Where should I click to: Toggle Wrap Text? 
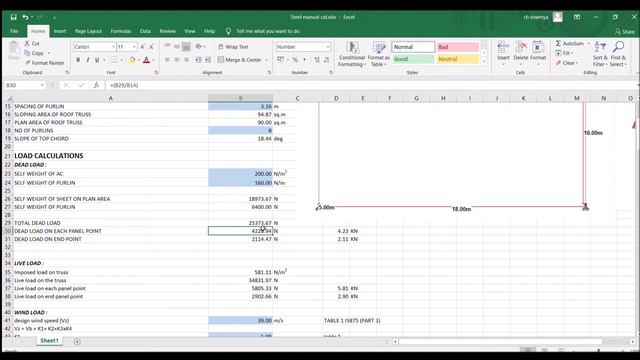coord(233,47)
